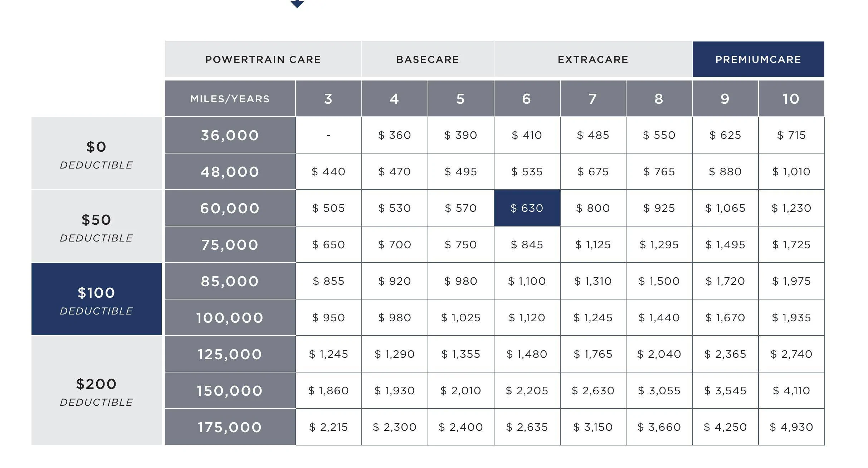Choose the selected $100 deductible block

[97, 299]
